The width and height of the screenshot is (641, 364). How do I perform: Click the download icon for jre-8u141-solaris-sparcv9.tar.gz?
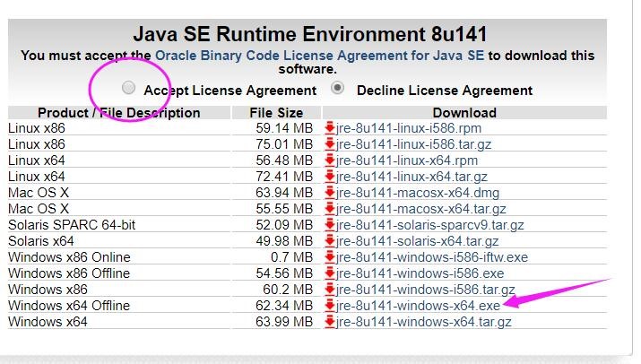click(x=330, y=225)
